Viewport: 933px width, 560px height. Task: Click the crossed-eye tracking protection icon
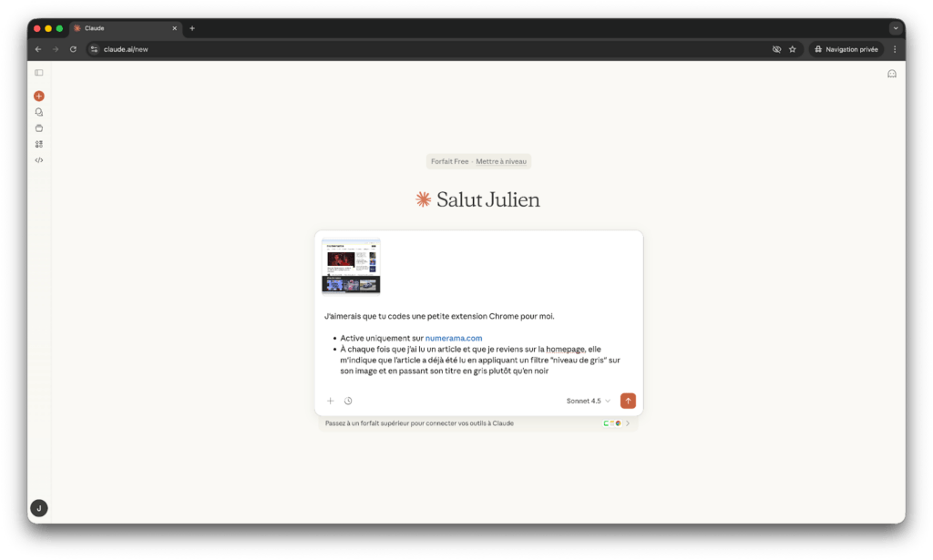(x=776, y=49)
